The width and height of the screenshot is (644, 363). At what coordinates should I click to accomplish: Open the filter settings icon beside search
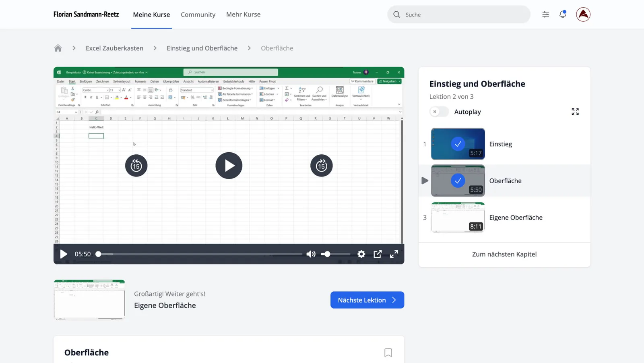[545, 15]
